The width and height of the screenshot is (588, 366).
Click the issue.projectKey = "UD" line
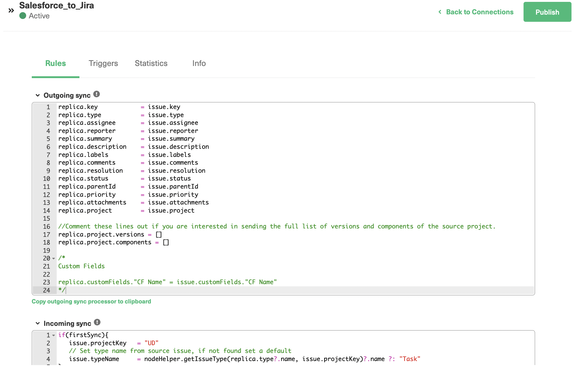point(114,343)
